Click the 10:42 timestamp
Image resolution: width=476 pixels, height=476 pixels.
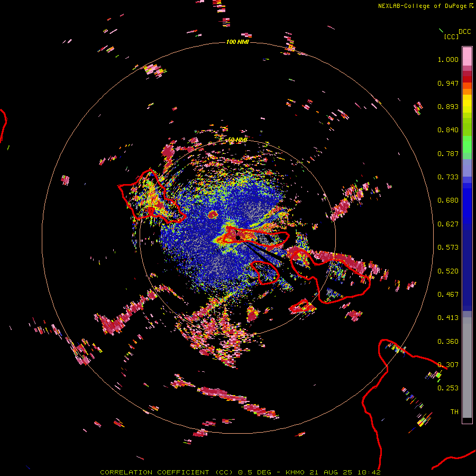click(369, 472)
